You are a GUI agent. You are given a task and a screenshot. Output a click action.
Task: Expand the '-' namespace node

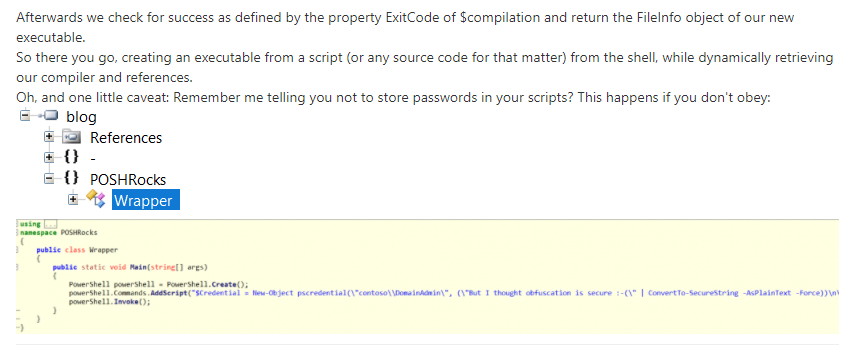click(x=49, y=157)
